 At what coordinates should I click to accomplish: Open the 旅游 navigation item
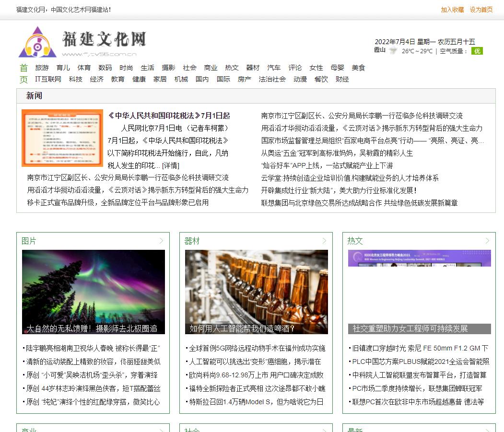tap(42, 68)
